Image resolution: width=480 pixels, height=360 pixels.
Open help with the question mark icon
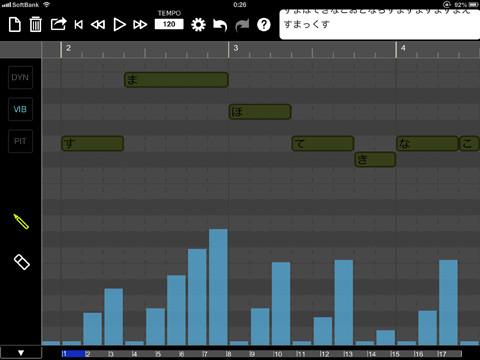pos(264,25)
